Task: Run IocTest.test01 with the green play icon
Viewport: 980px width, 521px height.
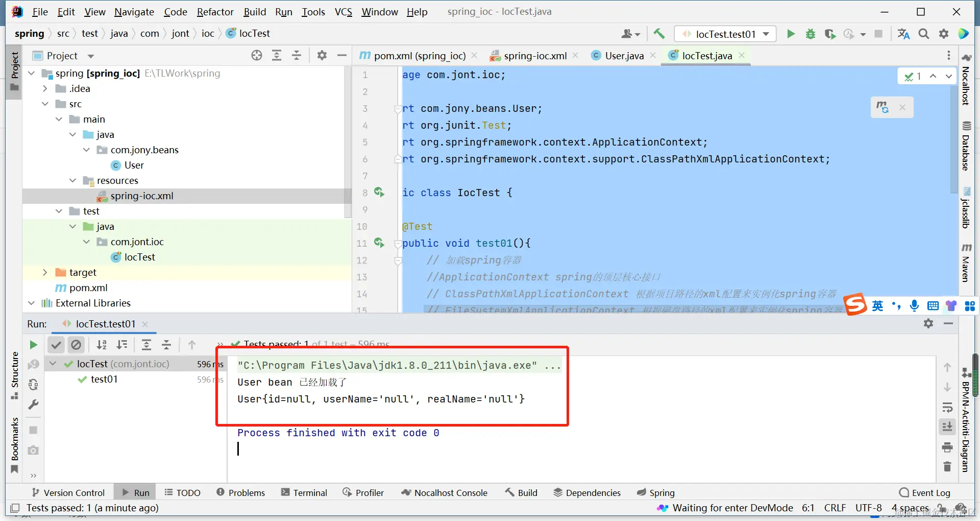Action: (x=791, y=34)
